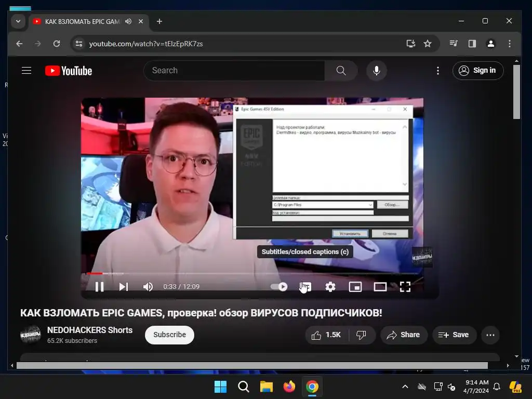The height and width of the screenshot is (399, 532).
Task: Show hidden system tray icons
Action: coord(405,387)
